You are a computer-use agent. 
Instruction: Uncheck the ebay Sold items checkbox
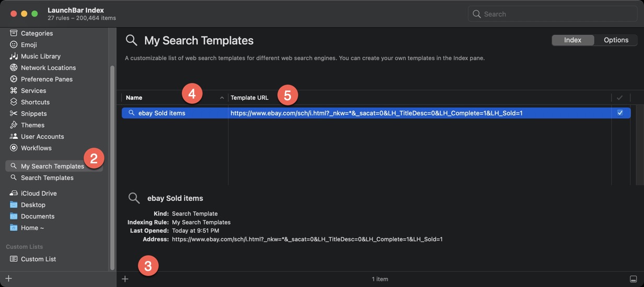620,113
